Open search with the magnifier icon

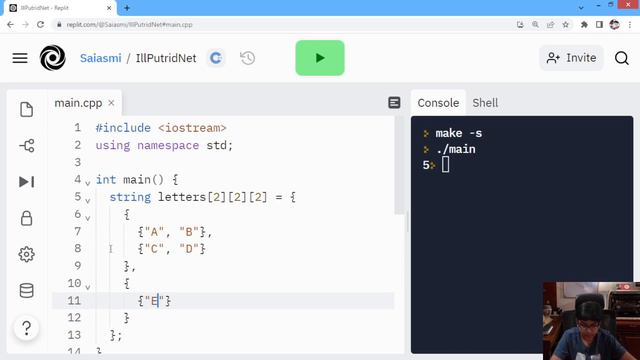pyautogui.click(x=622, y=58)
